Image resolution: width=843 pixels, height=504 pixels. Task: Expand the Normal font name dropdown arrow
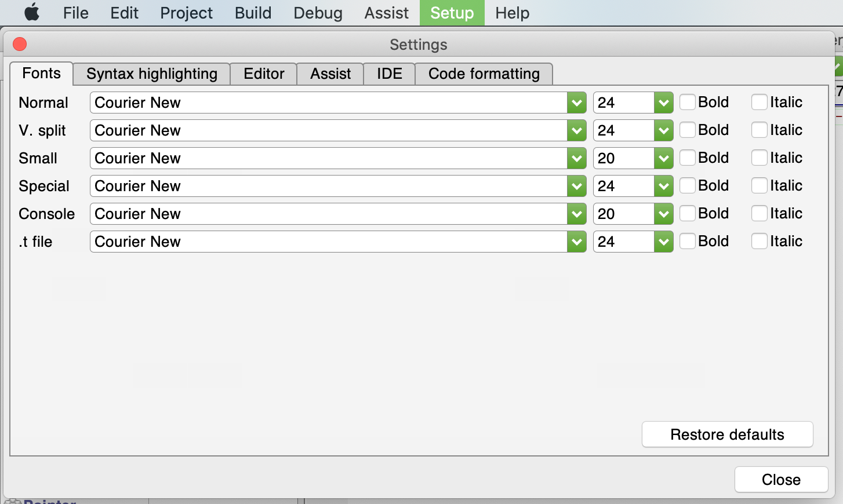click(x=576, y=103)
